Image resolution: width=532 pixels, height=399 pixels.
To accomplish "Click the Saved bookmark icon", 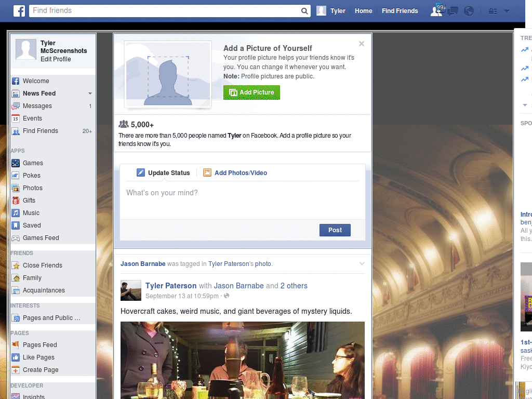I will [x=16, y=225].
